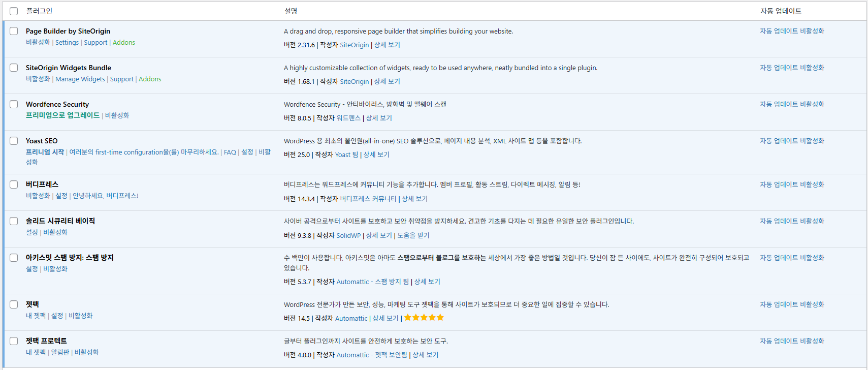Viewport: 868px width, 370px height.
Task: Open 솔리드 시큐리티 베이직 설정 link
Action: tap(32, 232)
